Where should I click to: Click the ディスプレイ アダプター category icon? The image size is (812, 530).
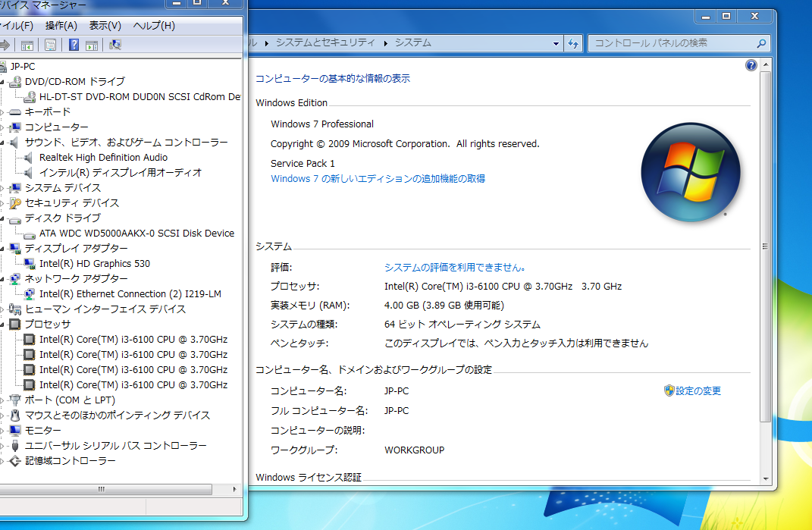pyautogui.click(x=15, y=249)
